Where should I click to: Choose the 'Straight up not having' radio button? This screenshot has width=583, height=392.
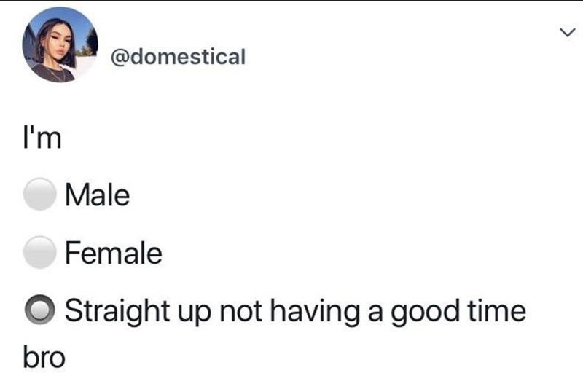point(39,311)
